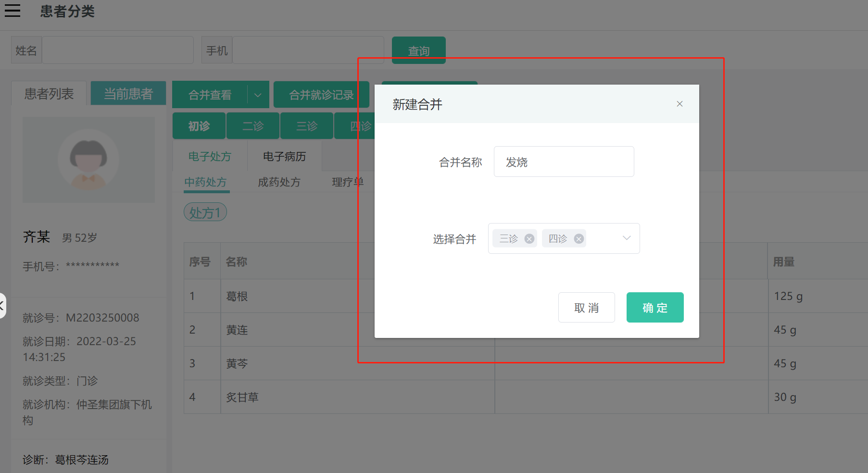Remove the 三诊 tag with its x icon
The image size is (868, 473).
(529, 239)
